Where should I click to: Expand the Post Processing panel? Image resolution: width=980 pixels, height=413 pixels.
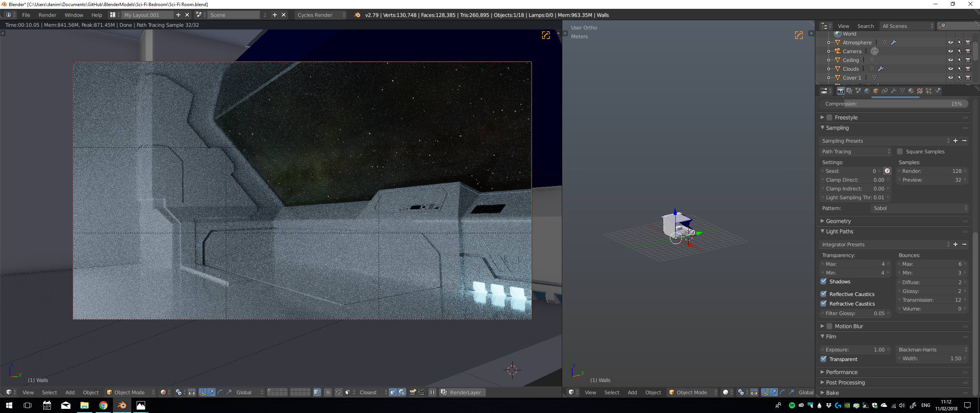(845, 382)
